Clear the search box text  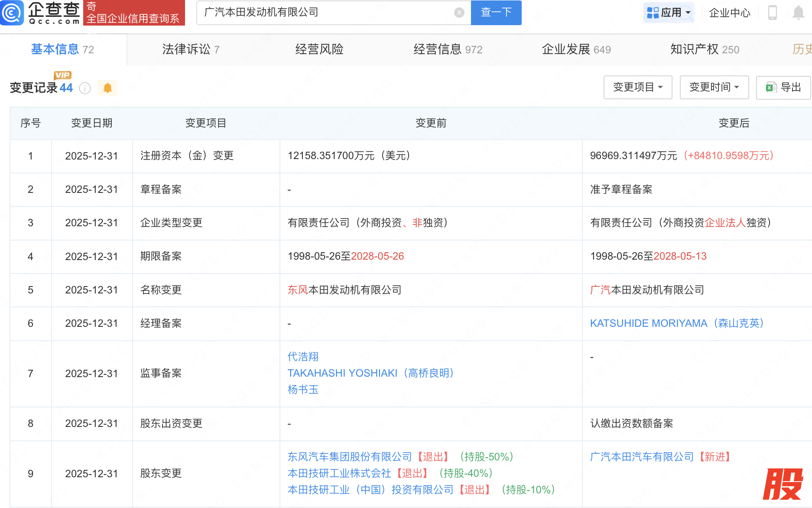[x=459, y=13]
